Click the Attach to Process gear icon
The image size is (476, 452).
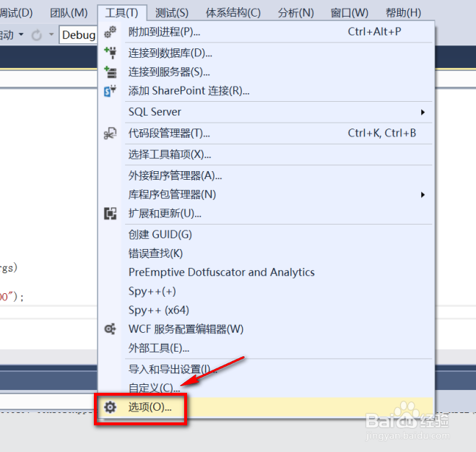[x=110, y=32]
